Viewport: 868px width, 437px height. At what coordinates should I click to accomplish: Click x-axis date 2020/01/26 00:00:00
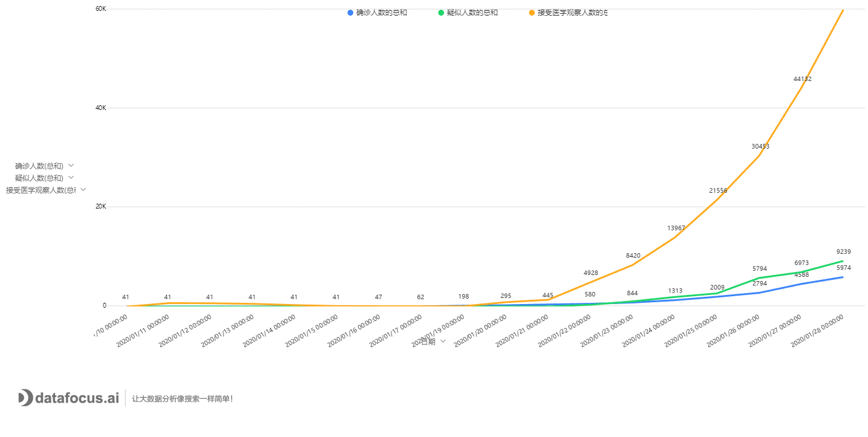(734, 330)
